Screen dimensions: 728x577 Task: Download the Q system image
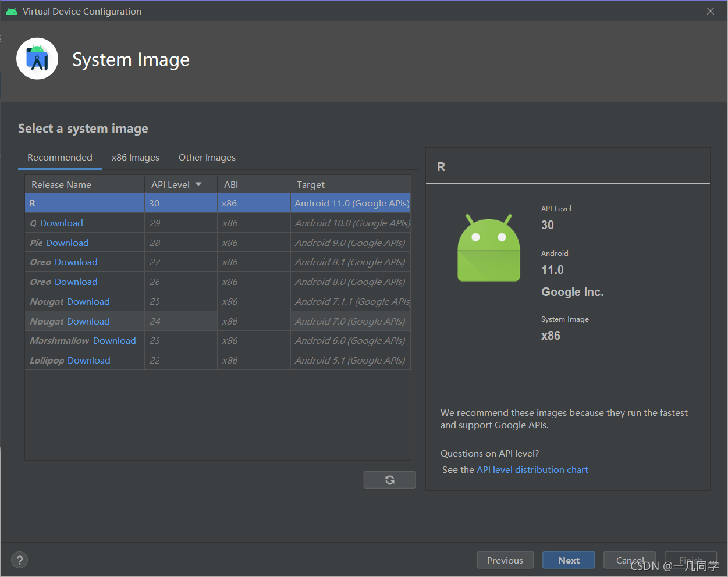[62, 223]
